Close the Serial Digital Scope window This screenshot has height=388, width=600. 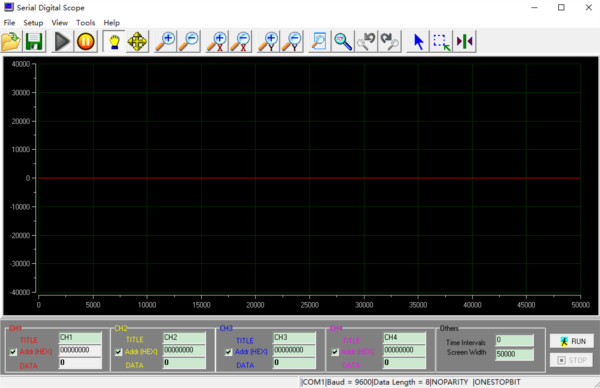click(589, 8)
